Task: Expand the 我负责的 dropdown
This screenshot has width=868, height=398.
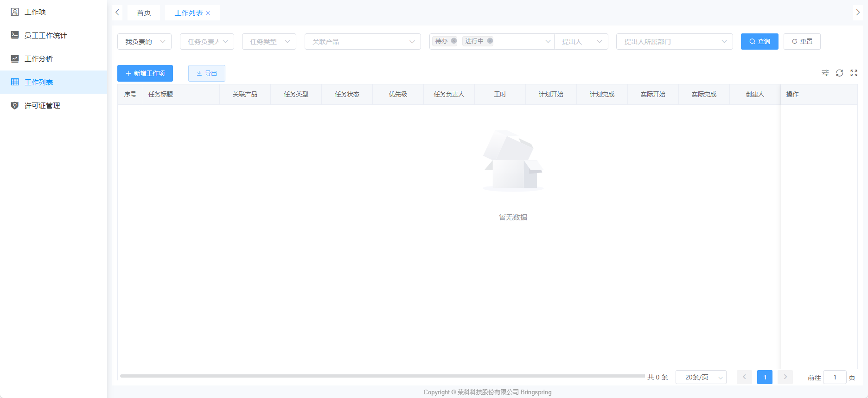Action: coord(144,42)
